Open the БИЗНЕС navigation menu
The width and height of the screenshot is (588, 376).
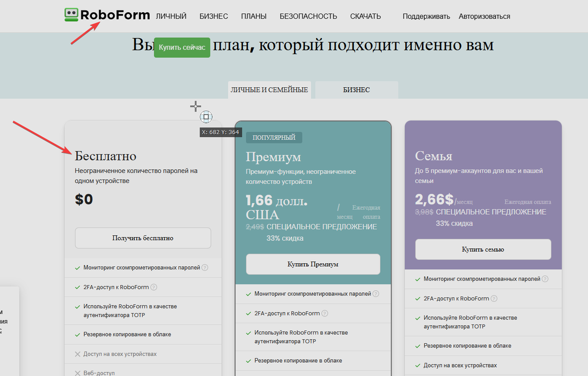pyautogui.click(x=214, y=16)
